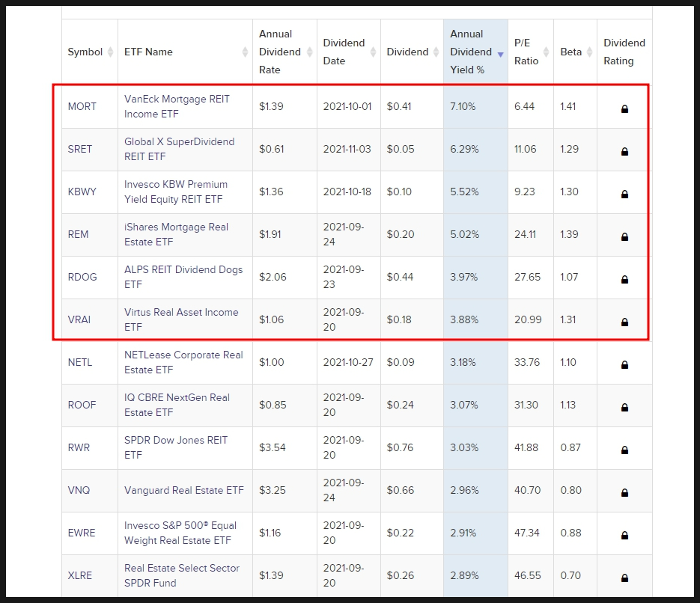Click Virtus Real Asset Income ETF name
The width and height of the screenshot is (700, 603).
pyautogui.click(x=181, y=319)
